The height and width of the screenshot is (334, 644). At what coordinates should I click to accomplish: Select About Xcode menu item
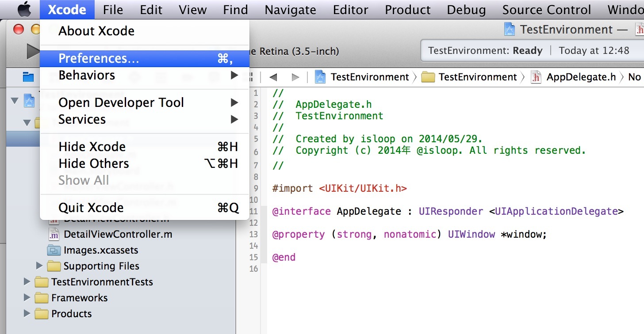145,31
